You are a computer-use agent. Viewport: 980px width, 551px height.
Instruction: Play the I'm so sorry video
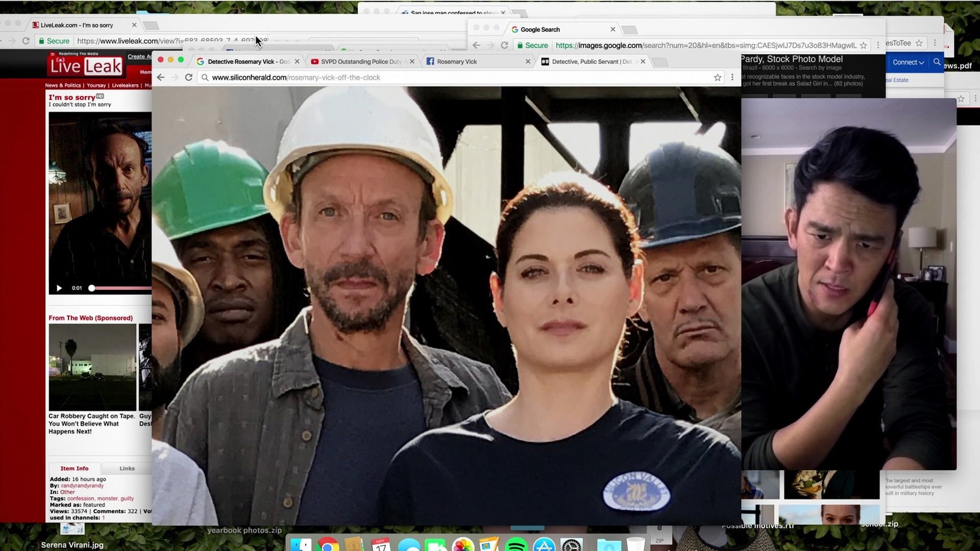[59, 288]
